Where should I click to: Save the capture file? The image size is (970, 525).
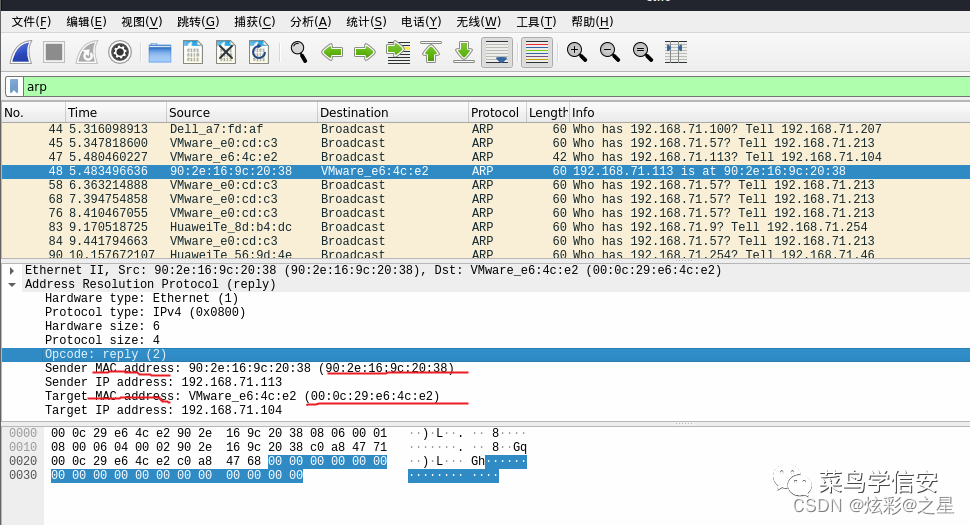click(x=193, y=52)
